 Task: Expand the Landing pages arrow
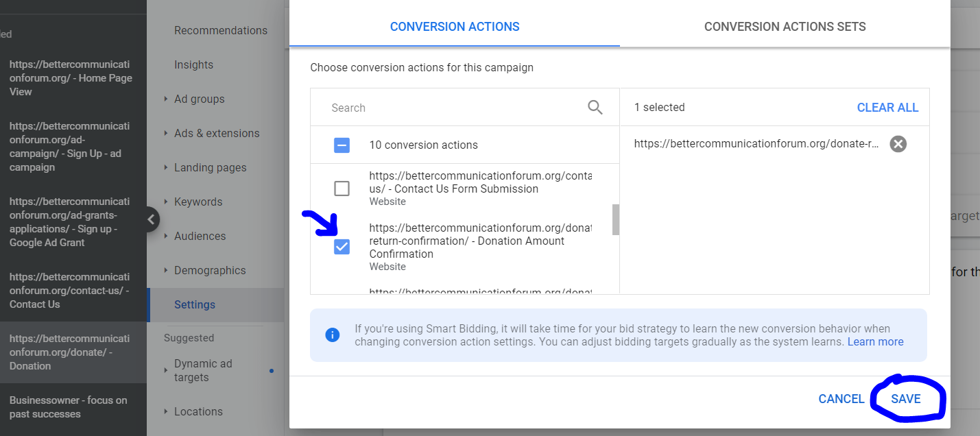click(x=166, y=167)
